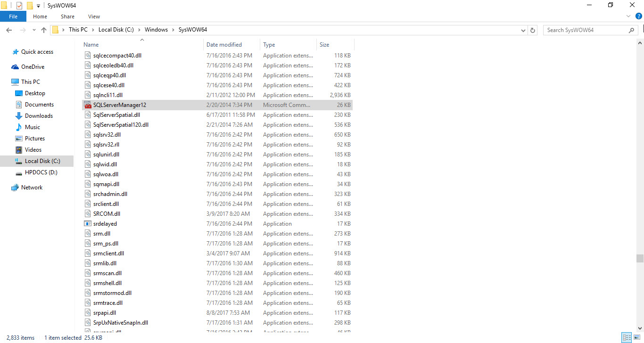Click Windows in the breadcrumb path
Screen dimensions: 644x343
coord(156,30)
